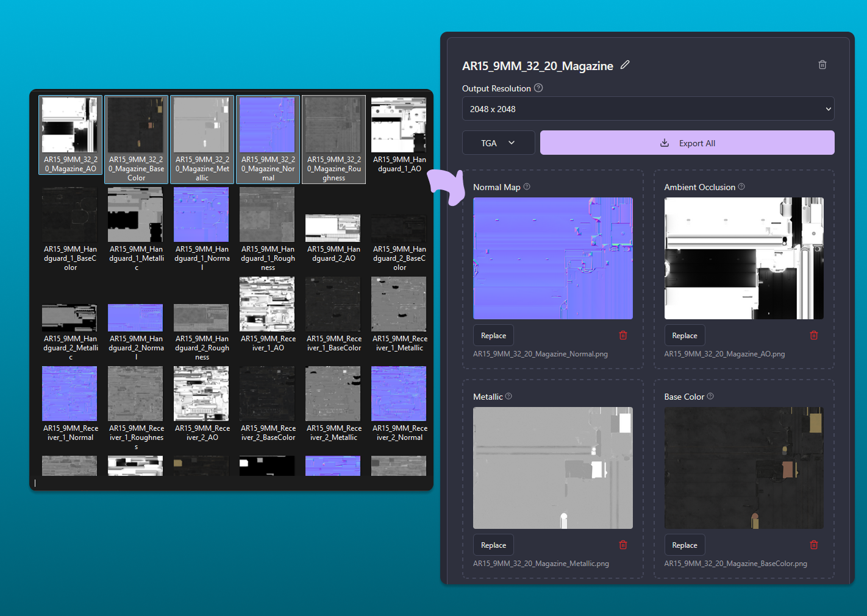
Task: Replace the Ambient Occlusion texture
Action: (x=685, y=336)
